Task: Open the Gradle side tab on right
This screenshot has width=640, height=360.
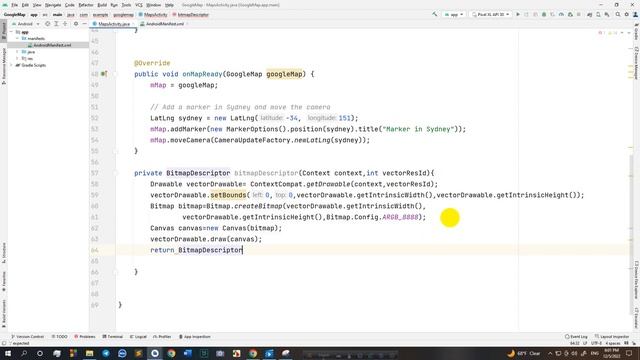Action: pos(636,32)
